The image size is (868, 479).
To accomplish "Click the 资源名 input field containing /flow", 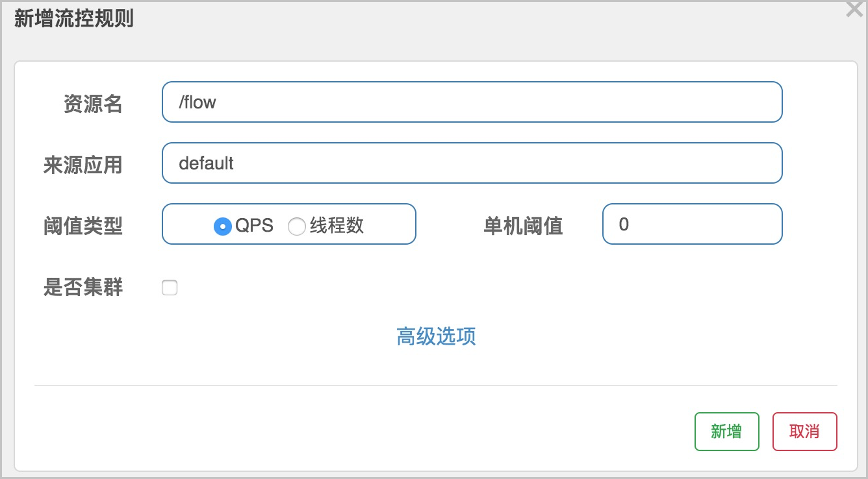I will click(472, 102).
